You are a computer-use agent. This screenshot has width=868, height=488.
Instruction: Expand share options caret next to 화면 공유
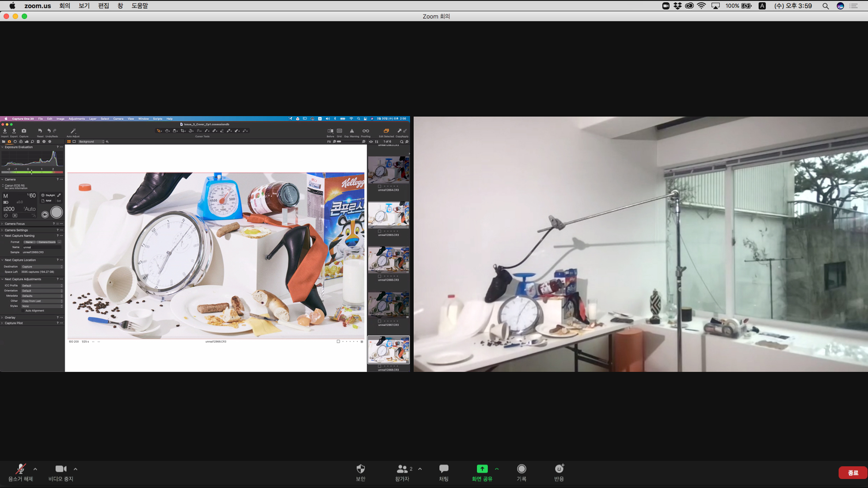click(497, 469)
